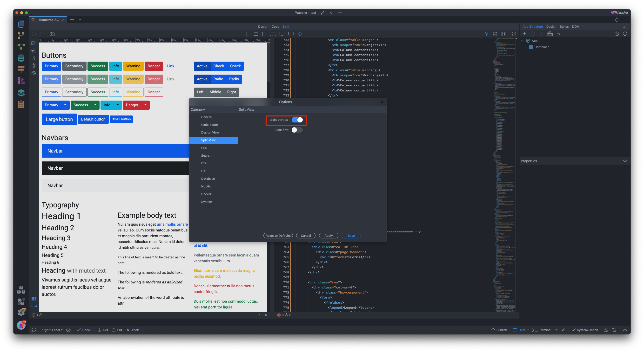Select the Database manager icon
The height and width of the screenshot is (352, 644).
[x=21, y=58]
